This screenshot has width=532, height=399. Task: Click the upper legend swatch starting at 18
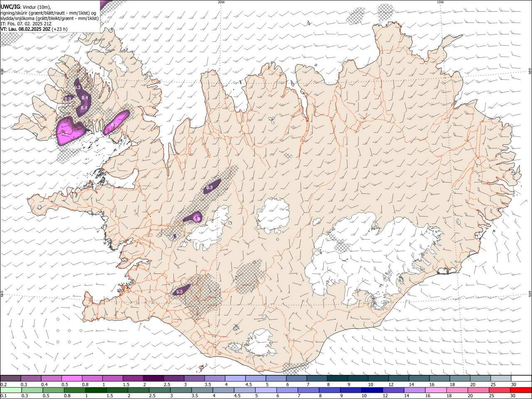(x=460, y=378)
